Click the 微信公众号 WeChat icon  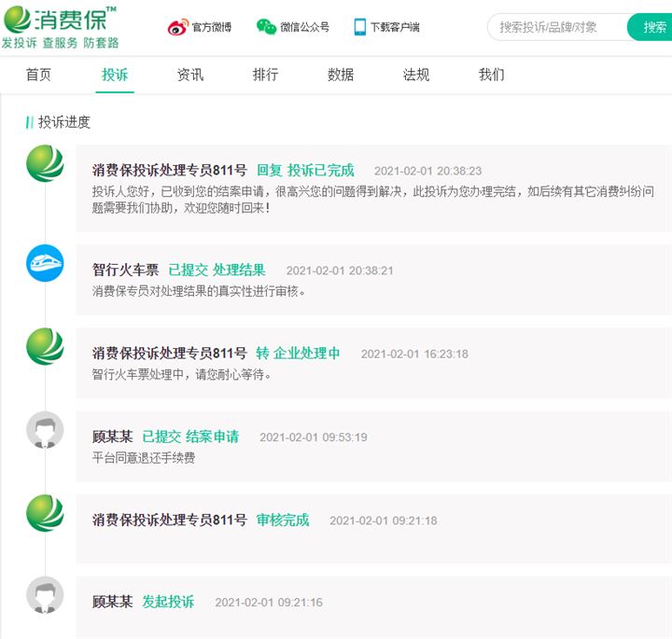(x=266, y=27)
